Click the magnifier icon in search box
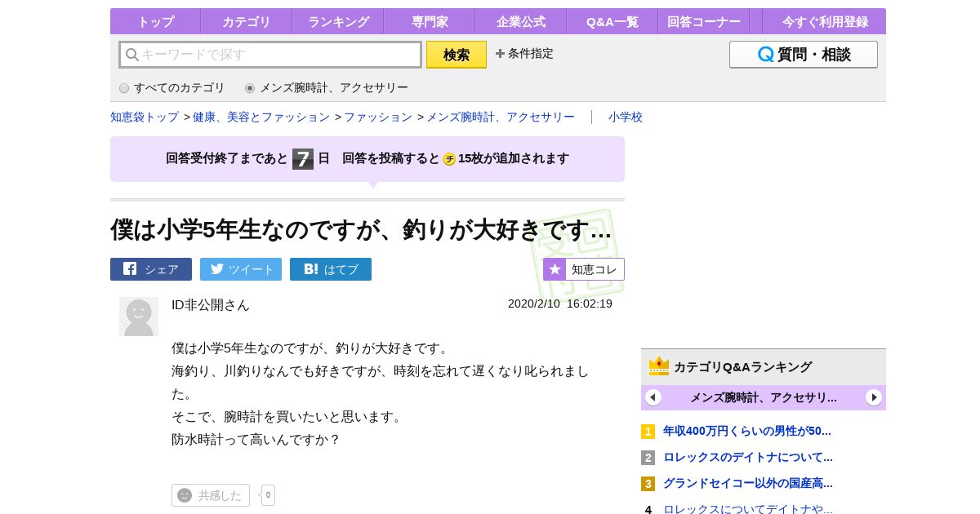 [x=131, y=55]
